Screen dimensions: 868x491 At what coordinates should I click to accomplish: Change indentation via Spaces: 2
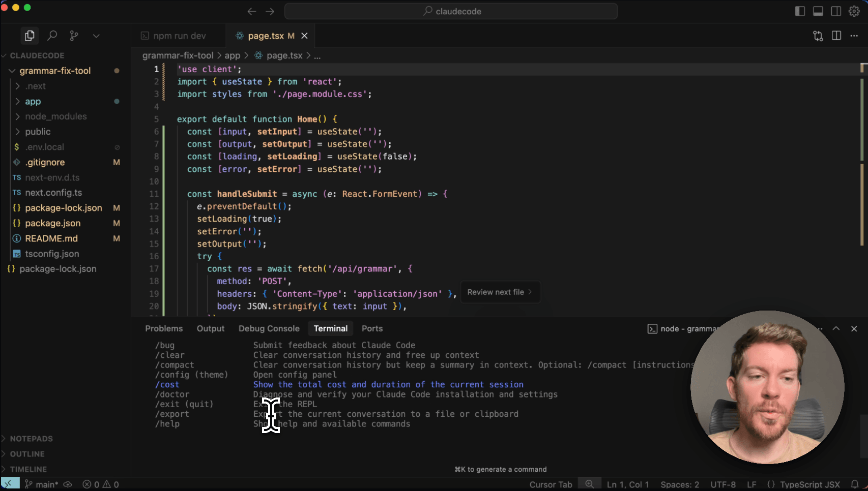680,484
